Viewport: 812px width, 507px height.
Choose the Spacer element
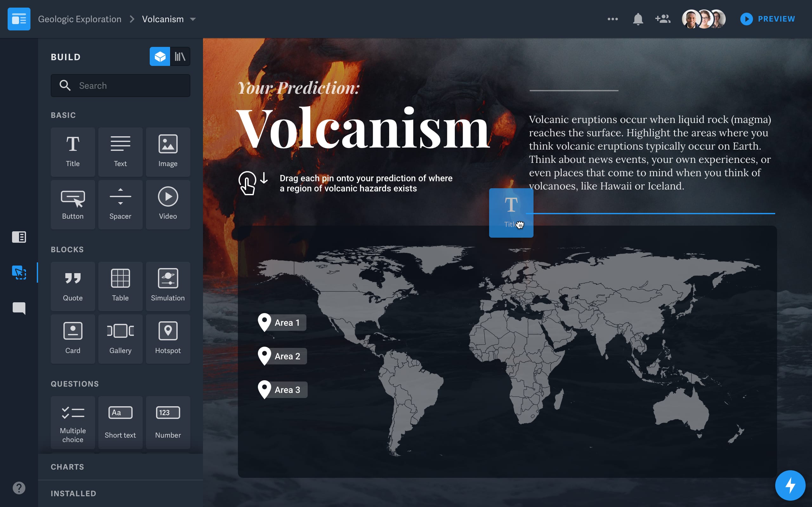[120, 204]
